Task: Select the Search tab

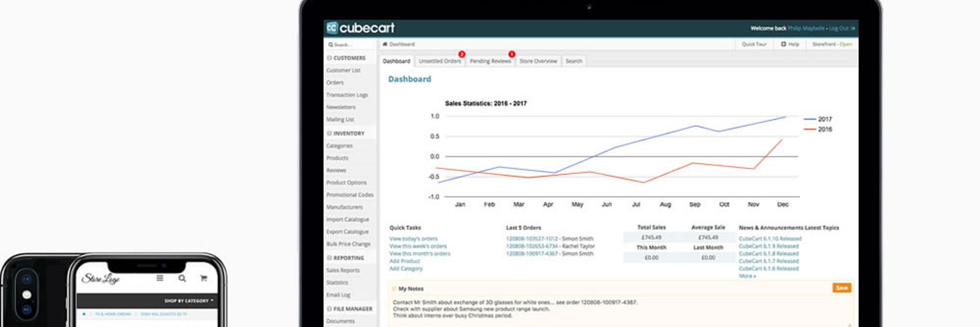Action: [x=574, y=61]
